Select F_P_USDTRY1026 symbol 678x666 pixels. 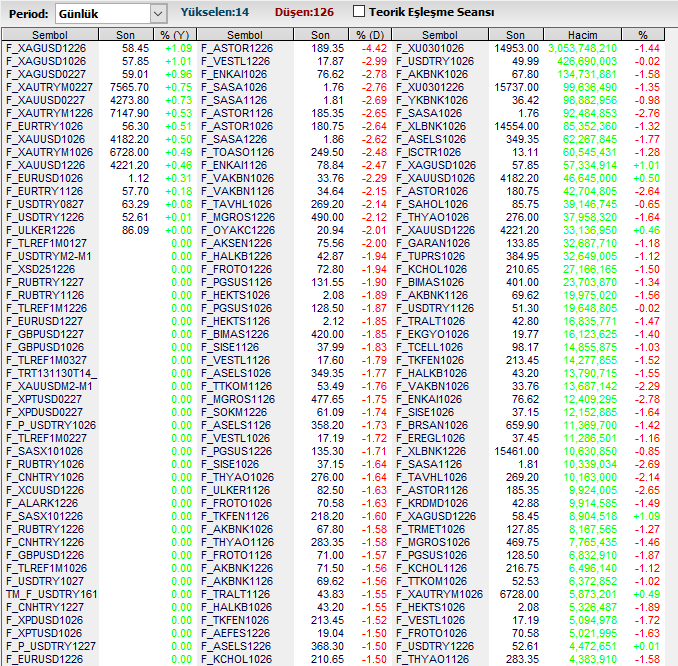tap(51, 425)
